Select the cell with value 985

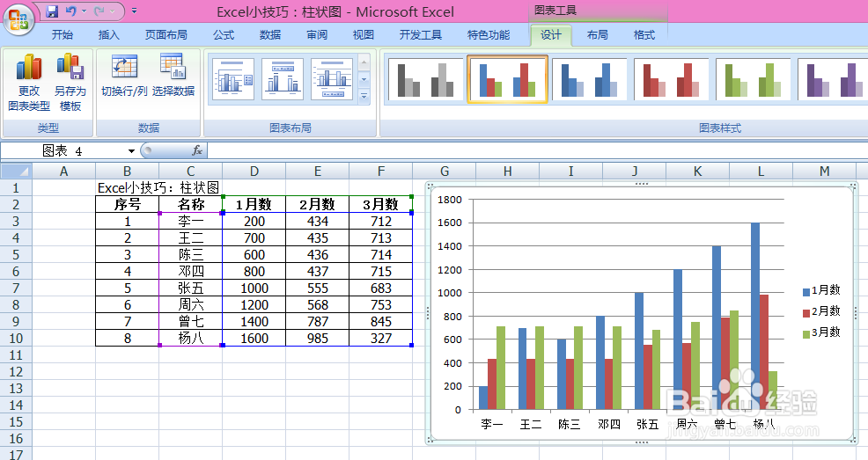click(318, 338)
